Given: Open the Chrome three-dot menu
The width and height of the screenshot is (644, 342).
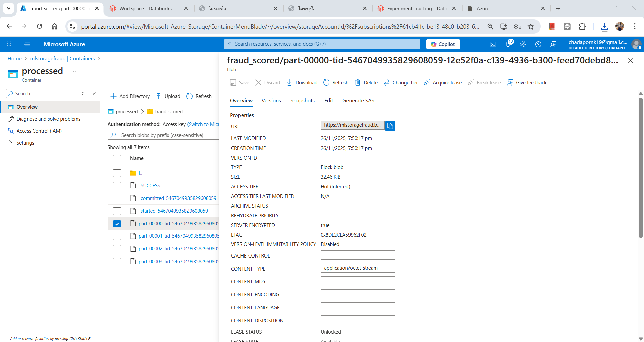Looking at the screenshot, I should coord(635,26).
